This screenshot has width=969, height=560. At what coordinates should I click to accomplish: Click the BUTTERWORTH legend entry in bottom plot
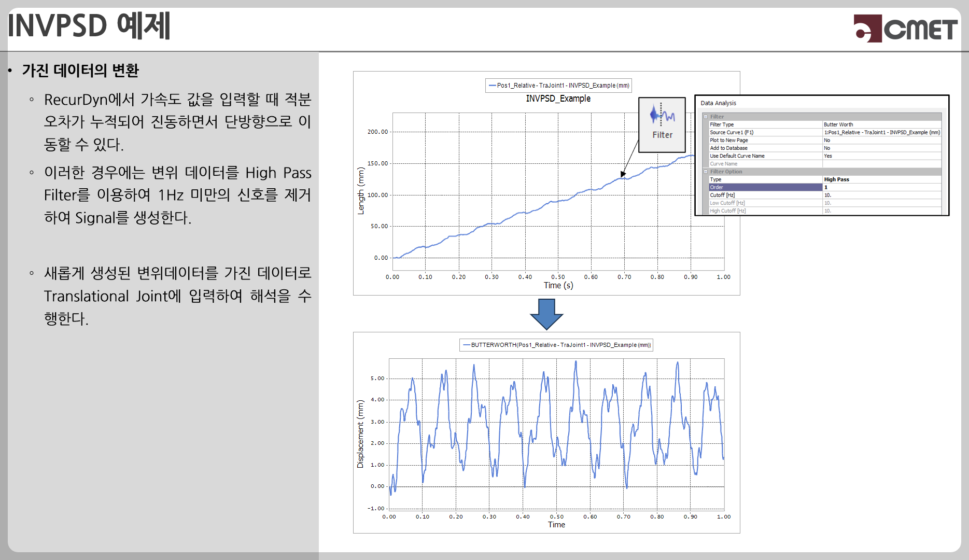click(556, 345)
